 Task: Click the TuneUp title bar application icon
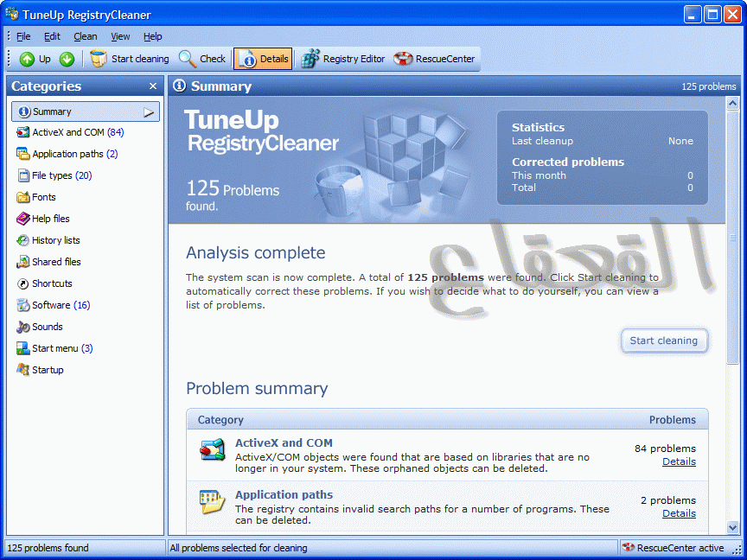point(12,14)
